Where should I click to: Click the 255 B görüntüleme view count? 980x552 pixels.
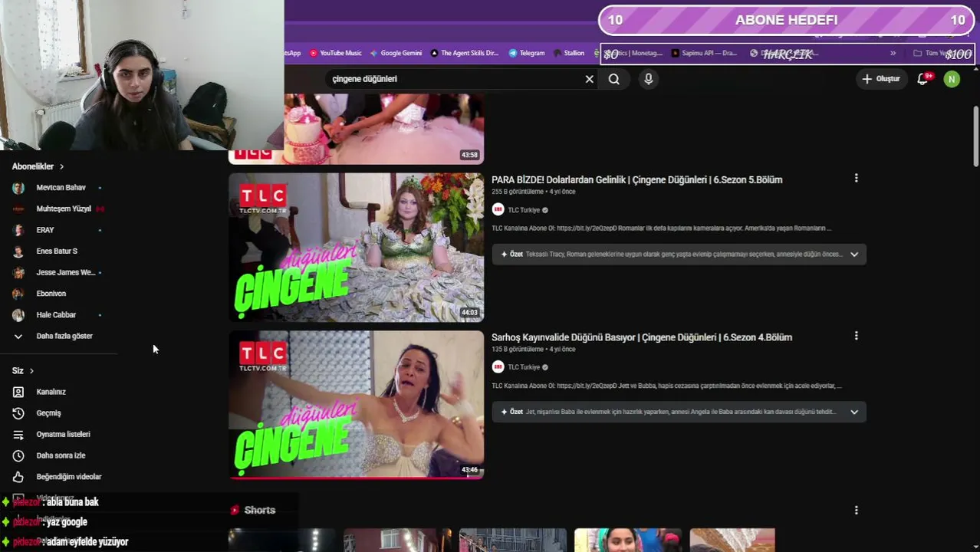(x=518, y=192)
